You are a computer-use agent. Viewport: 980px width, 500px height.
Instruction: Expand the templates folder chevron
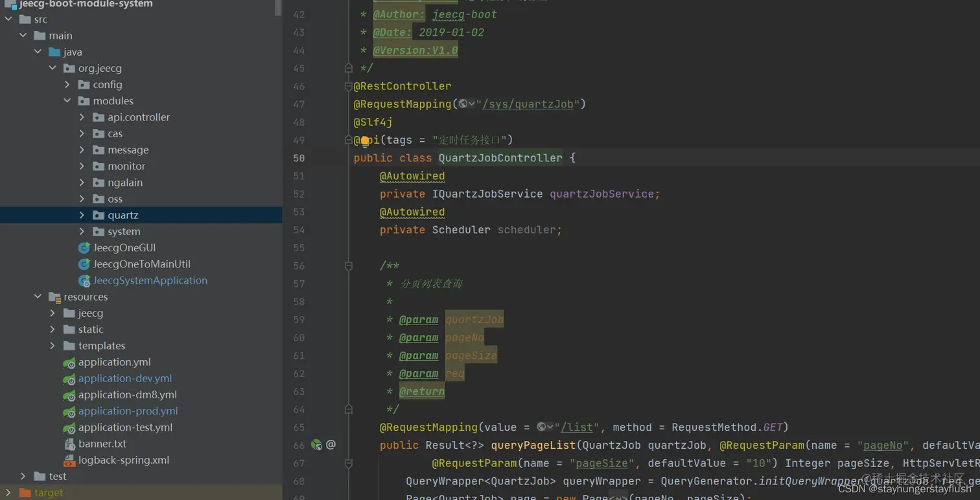(x=52, y=346)
